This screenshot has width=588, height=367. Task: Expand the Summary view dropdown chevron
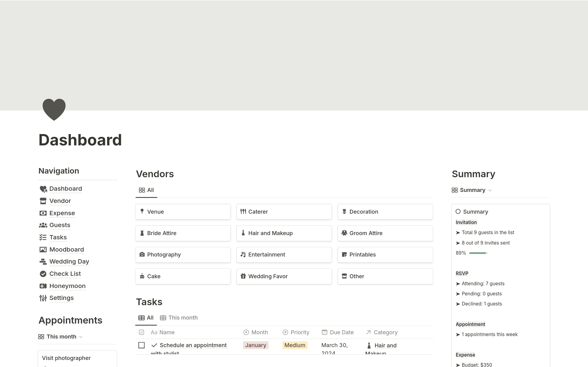tap(490, 190)
